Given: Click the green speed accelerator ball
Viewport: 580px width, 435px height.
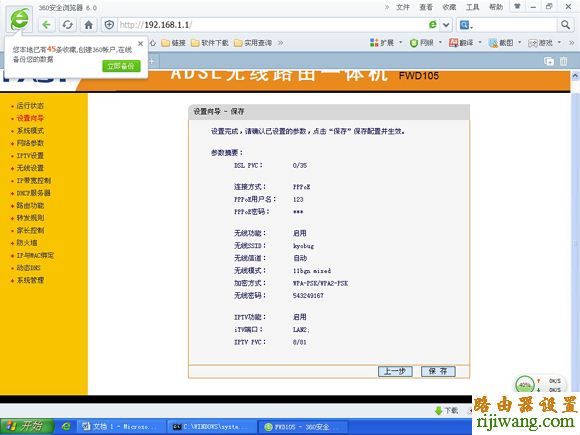Looking at the screenshot, I should [525, 385].
